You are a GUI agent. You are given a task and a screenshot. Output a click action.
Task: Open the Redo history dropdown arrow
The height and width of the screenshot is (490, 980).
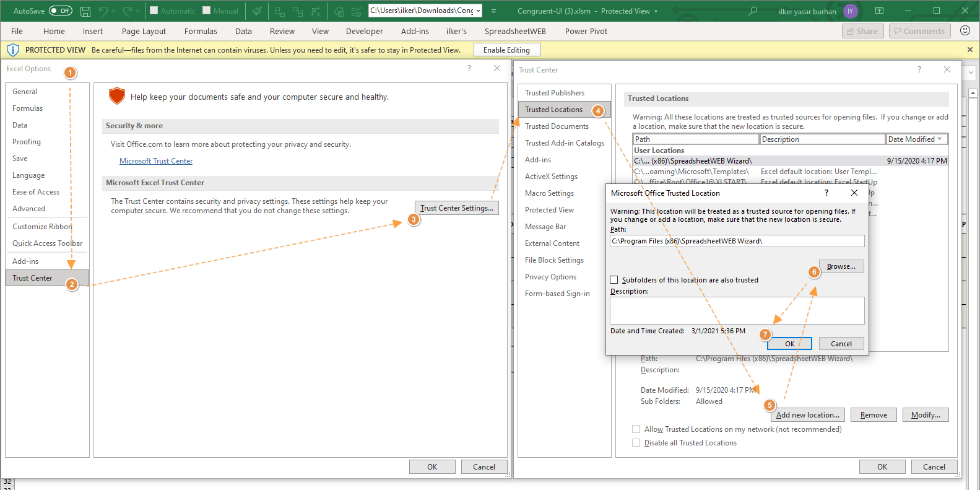pos(137,11)
